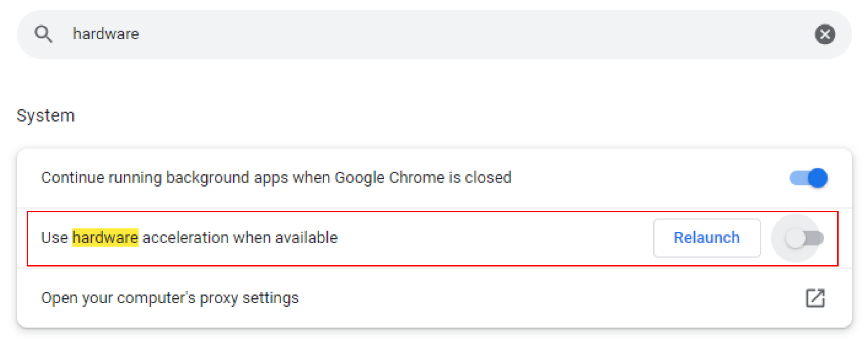Clear the search with the X icon
The width and height of the screenshot is (868, 346).
(x=825, y=34)
